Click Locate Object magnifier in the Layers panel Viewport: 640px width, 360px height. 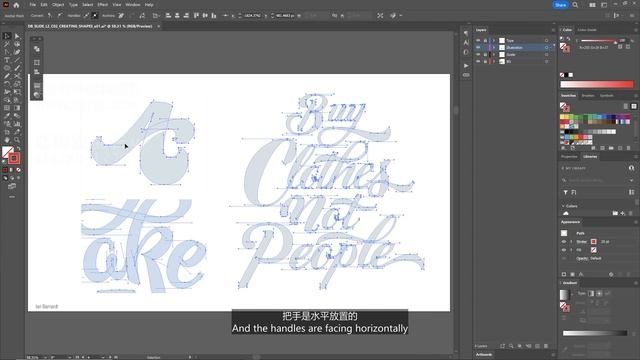pos(511,346)
